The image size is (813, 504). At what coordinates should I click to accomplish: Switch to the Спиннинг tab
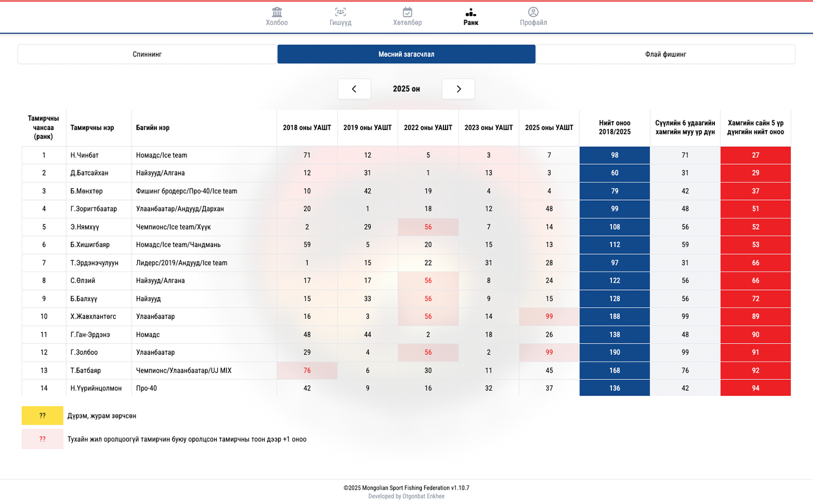147,54
